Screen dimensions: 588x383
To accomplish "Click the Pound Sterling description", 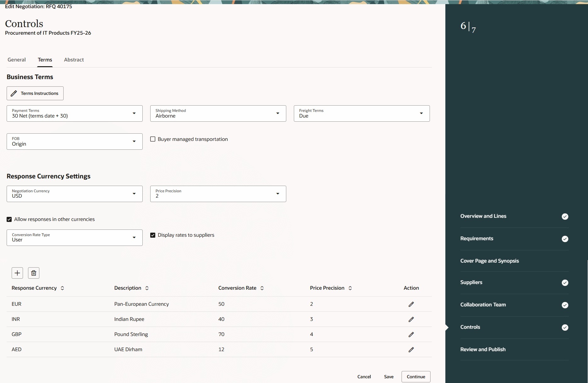I will (x=131, y=334).
